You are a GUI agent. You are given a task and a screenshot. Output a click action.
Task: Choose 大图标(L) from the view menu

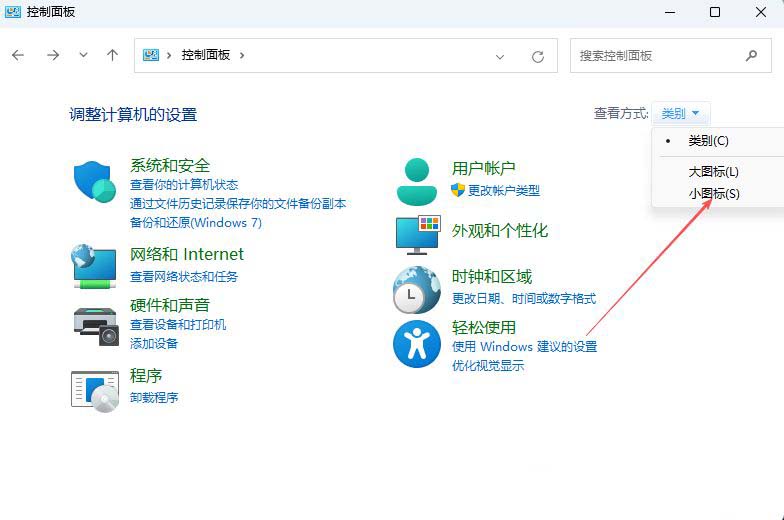point(714,172)
